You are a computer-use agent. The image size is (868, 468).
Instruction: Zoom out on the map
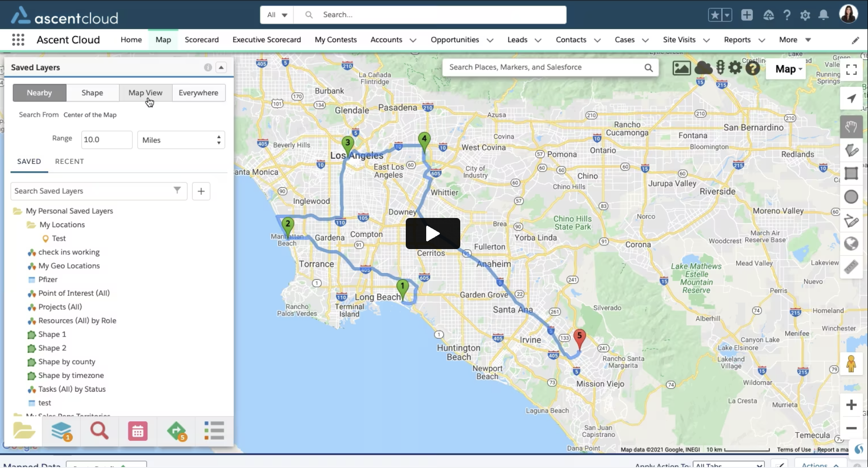[851, 428]
